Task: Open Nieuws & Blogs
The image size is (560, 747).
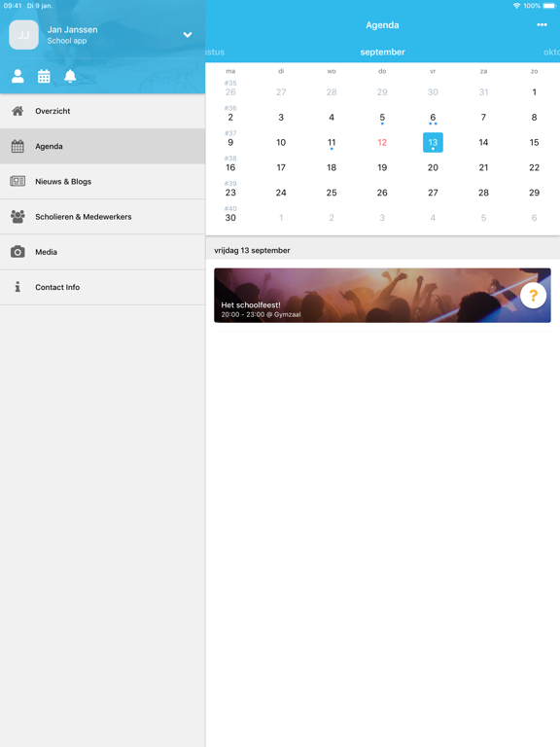Action: pos(102,182)
